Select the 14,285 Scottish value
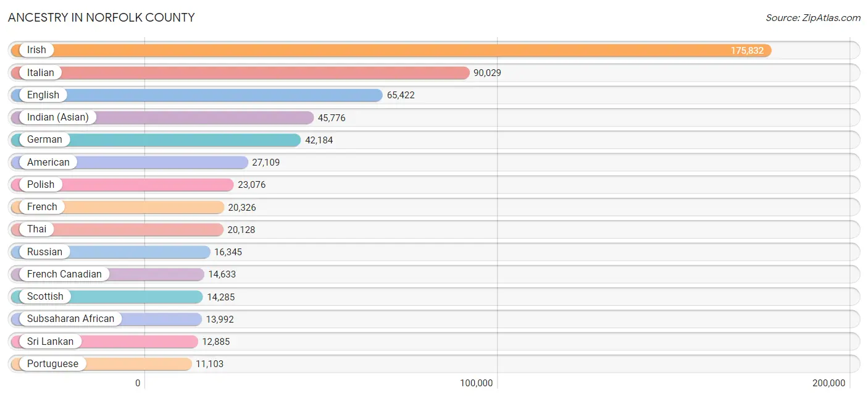The width and height of the screenshot is (868, 398). [220, 297]
